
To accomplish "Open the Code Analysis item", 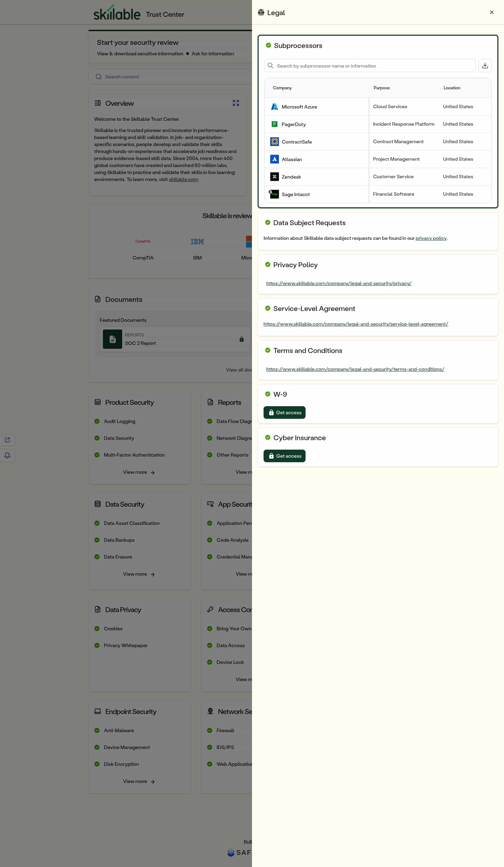I will click(x=232, y=540).
